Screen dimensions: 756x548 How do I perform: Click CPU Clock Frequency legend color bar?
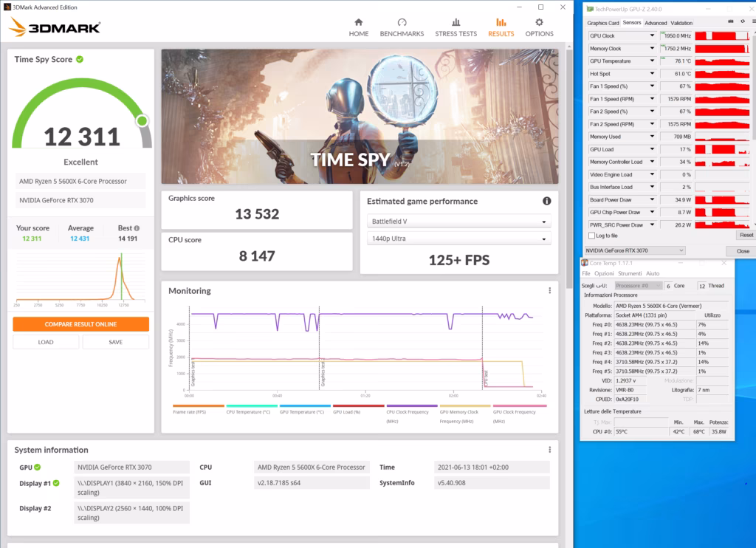pos(412,405)
